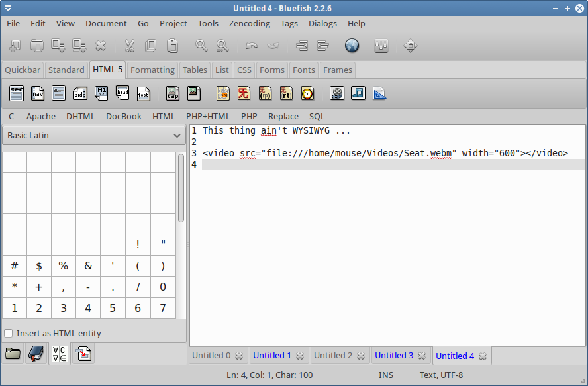This screenshot has height=386, width=588.
Task: Enable Insert as HTML entity checkbox
Action: coord(8,333)
